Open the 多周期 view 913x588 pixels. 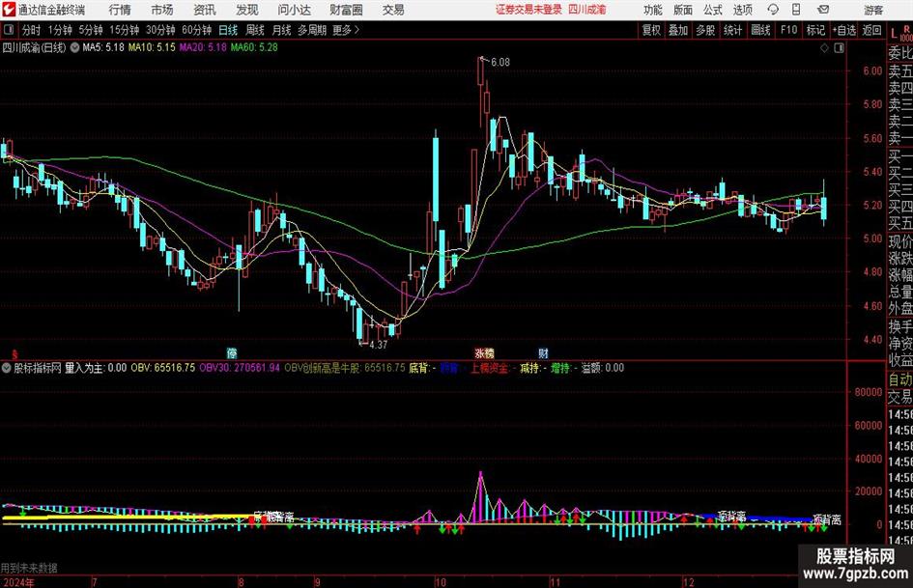312,30
